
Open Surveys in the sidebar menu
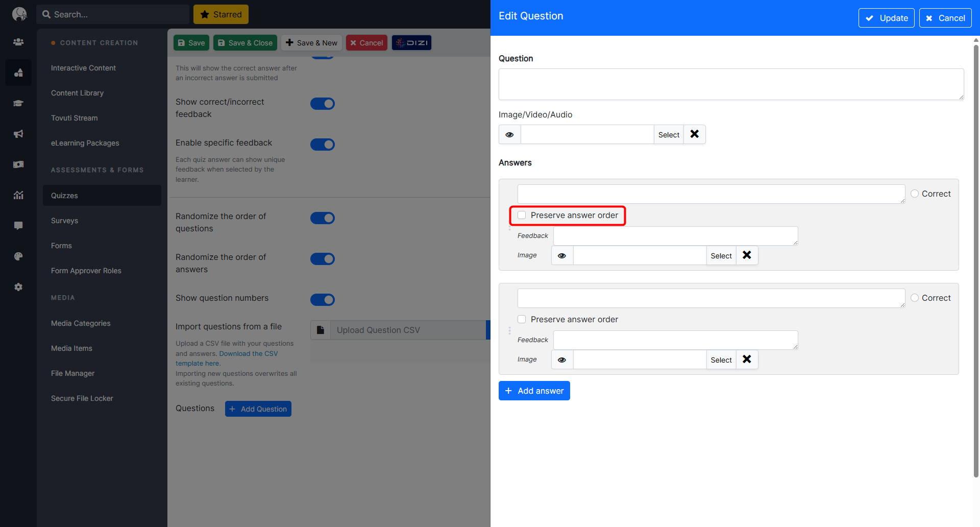click(64, 221)
